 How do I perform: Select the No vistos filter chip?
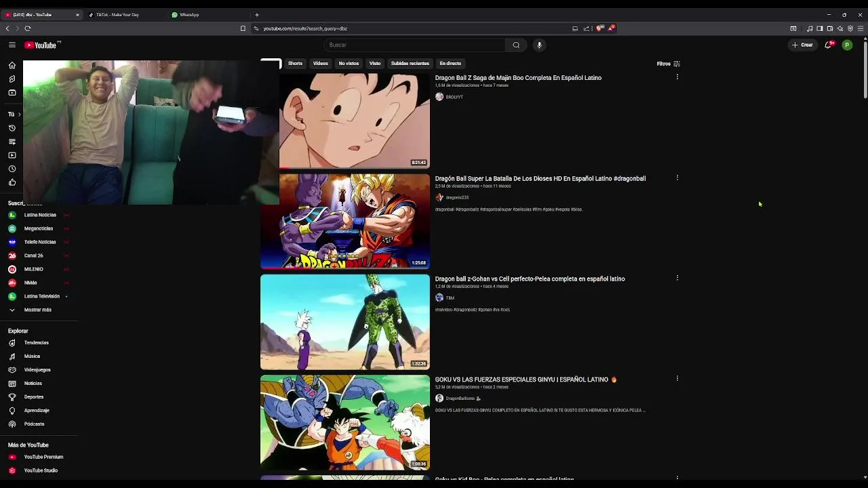coord(349,63)
